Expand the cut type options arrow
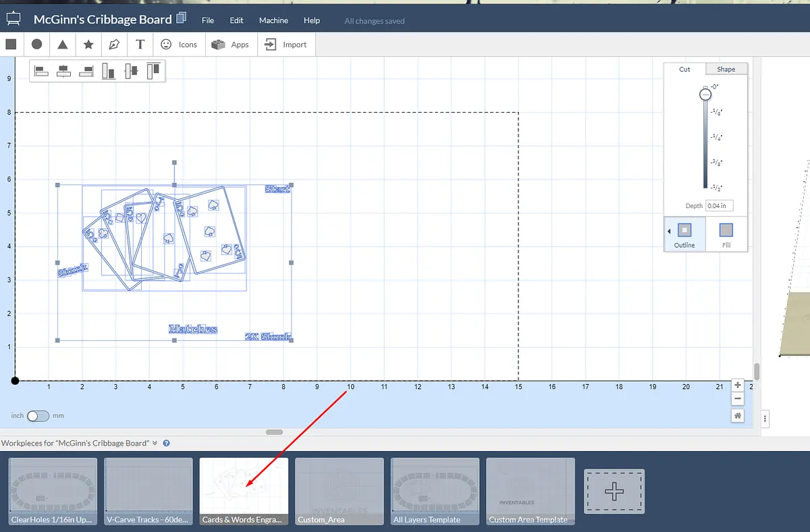This screenshot has width=810, height=532. [x=668, y=232]
